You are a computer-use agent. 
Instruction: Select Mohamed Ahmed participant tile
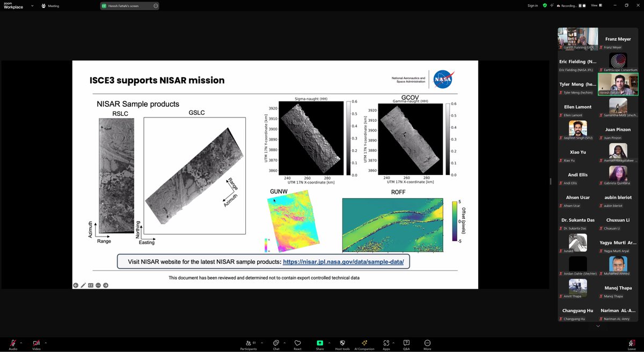618,266
